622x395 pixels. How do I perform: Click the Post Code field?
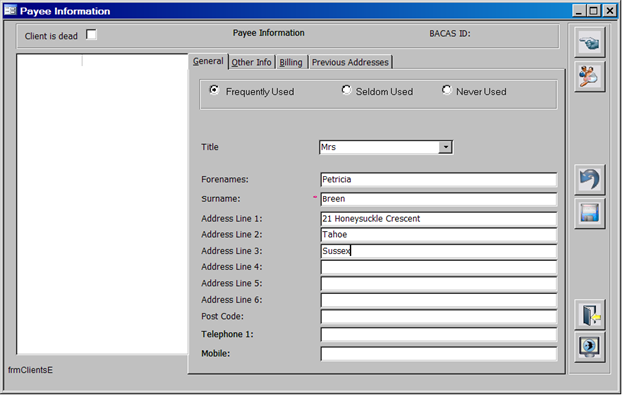tap(438, 316)
